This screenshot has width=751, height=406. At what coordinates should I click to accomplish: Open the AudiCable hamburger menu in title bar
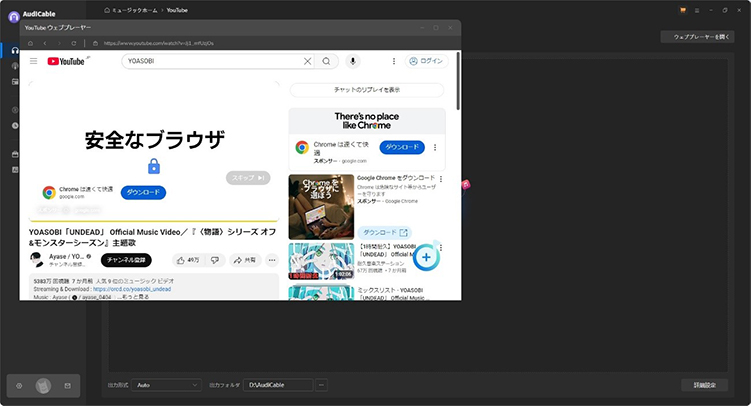697,10
